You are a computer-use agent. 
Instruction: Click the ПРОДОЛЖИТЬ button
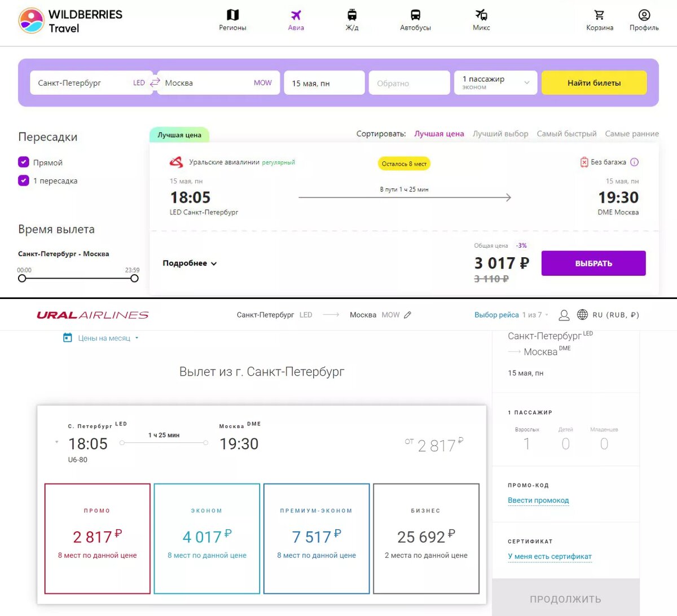(x=565, y=599)
